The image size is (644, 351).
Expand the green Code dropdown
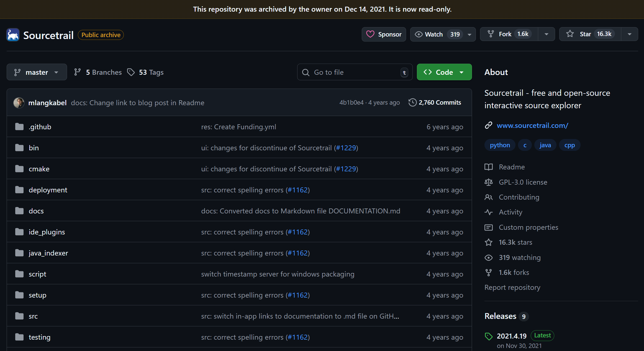(444, 72)
